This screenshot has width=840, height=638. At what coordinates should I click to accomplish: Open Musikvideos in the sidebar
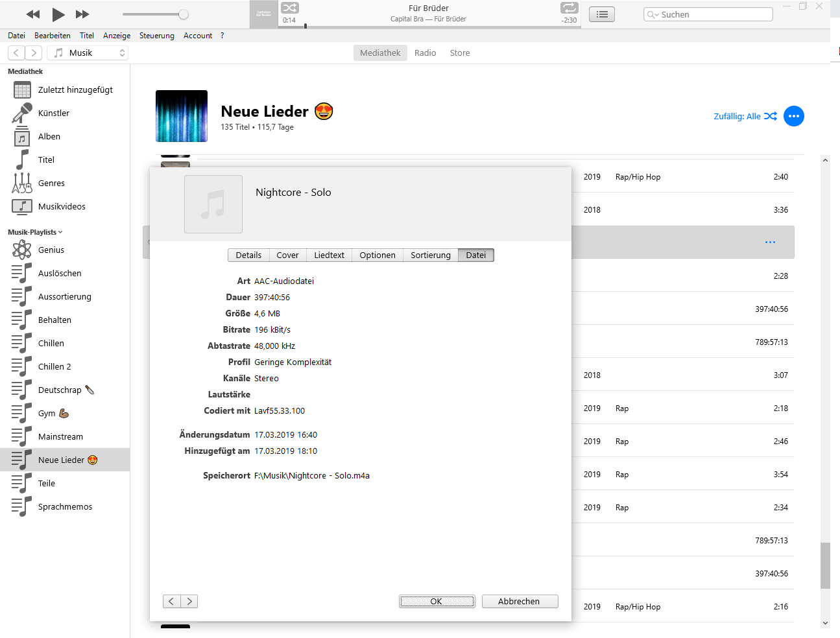pos(62,207)
